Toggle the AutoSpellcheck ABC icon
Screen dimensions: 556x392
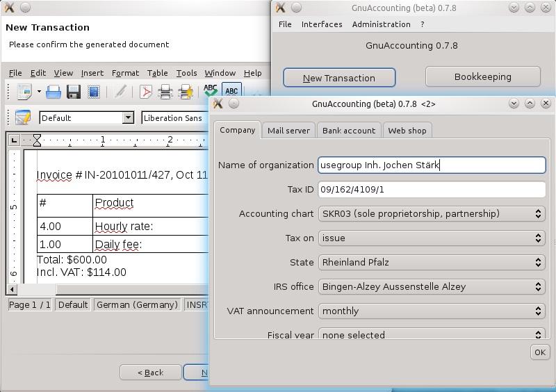point(231,90)
